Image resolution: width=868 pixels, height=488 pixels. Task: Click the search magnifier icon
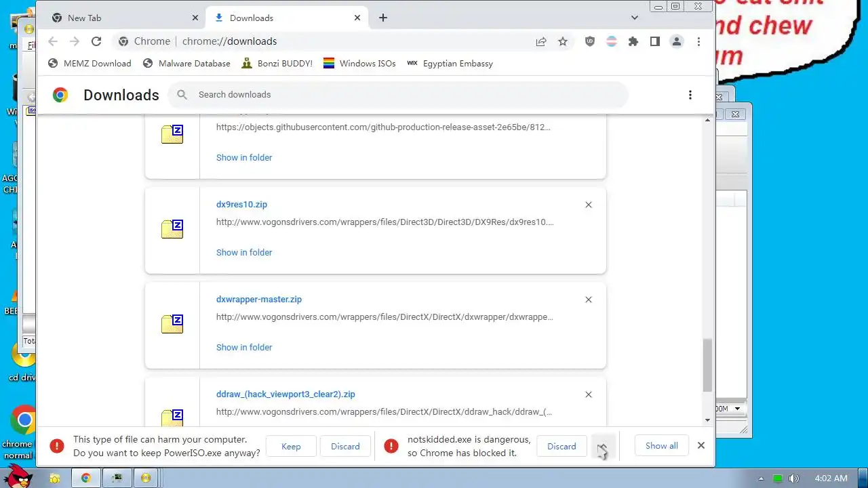click(x=182, y=95)
